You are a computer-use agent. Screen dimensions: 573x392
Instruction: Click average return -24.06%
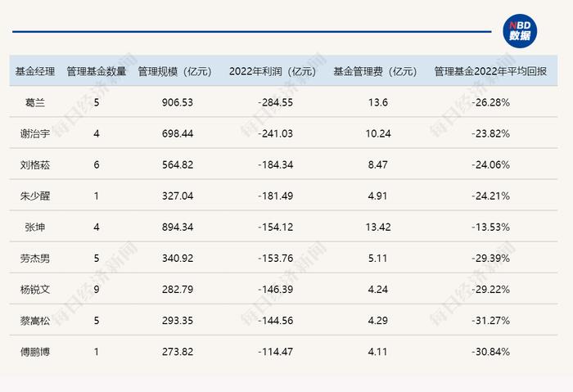click(490, 164)
